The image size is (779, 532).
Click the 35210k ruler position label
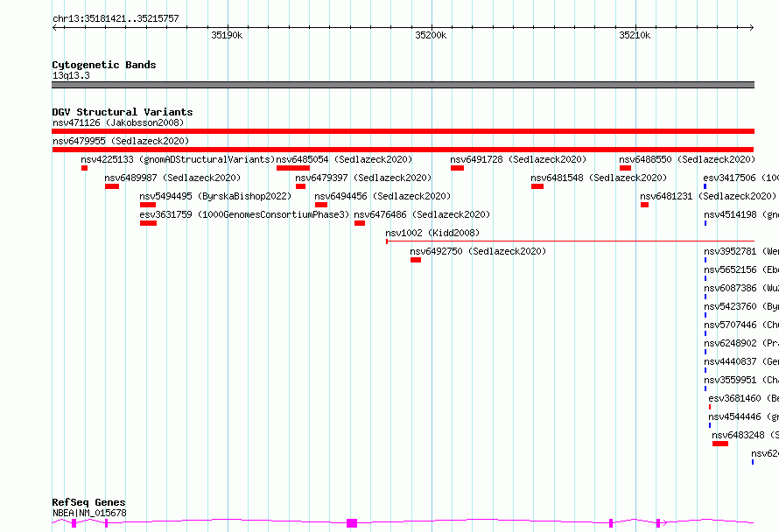(x=635, y=35)
